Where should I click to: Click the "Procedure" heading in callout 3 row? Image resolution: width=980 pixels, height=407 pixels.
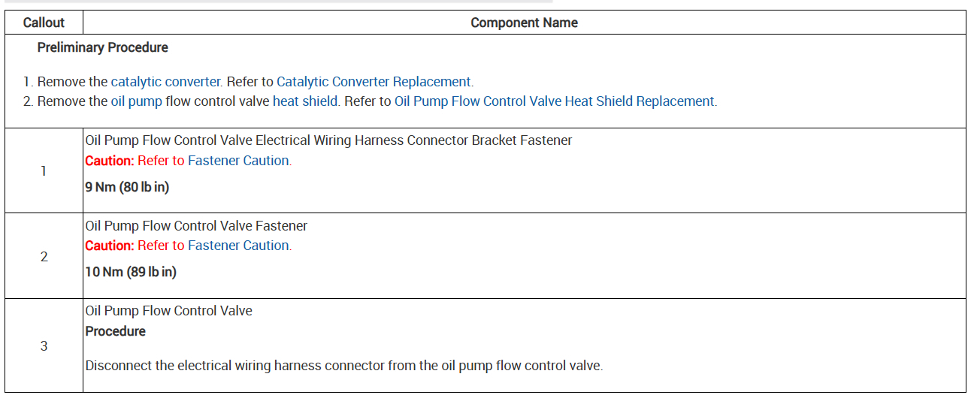[115, 331]
